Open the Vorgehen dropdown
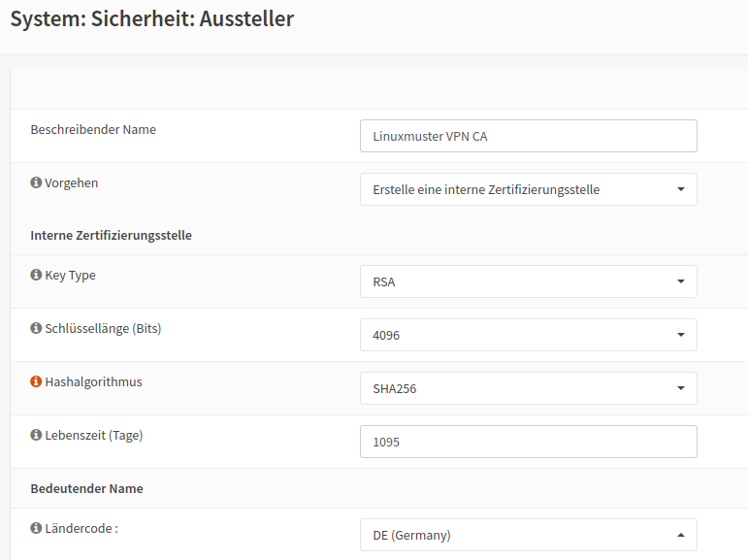748x560 pixels. 529,189
